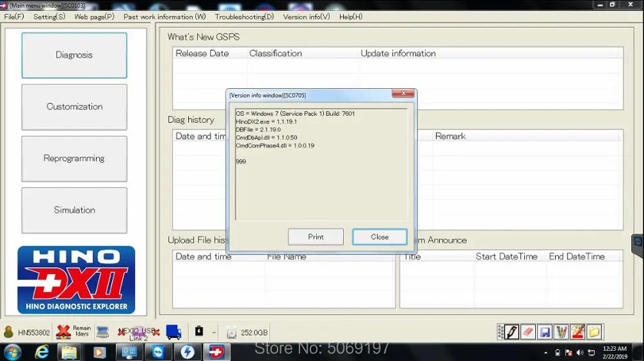Screen dimensions: 644x361
Task: Click the Release Date column header
Action: tap(202, 53)
